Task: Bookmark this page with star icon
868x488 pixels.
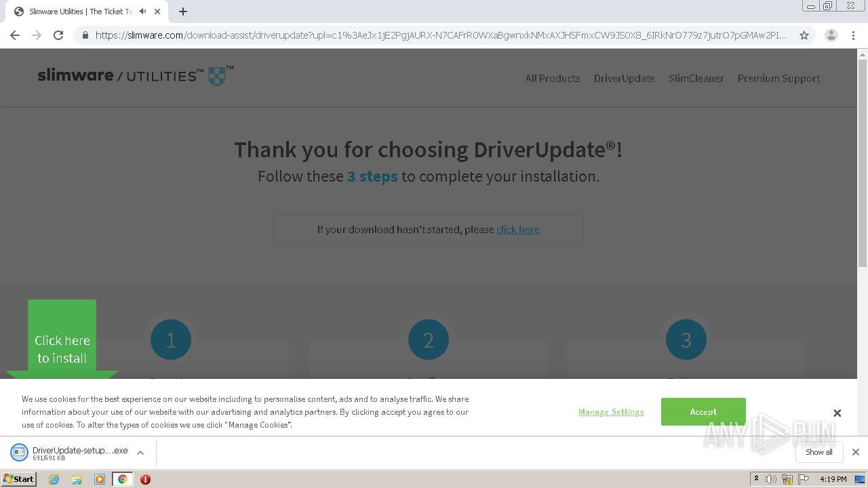Action: (804, 35)
